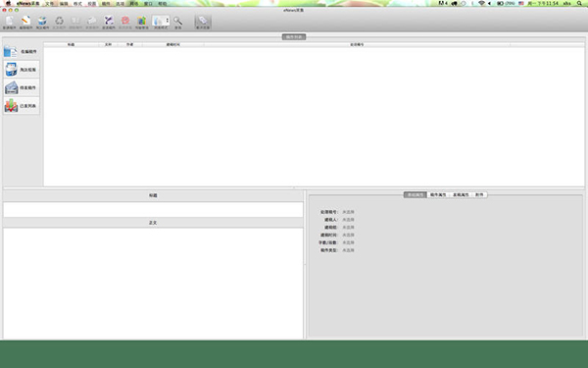Switch to the 附件 tab
588x368 pixels.
click(x=479, y=195)
